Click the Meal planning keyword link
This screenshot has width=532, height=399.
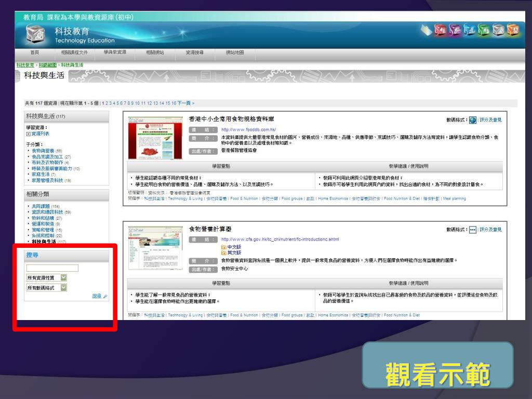[454, 199]
